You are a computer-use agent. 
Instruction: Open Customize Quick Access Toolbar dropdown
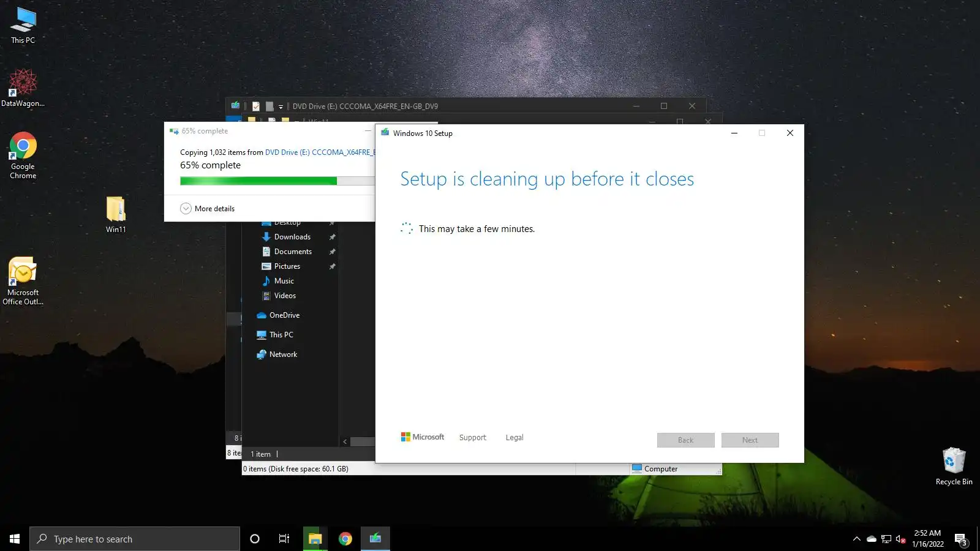(281, 107)
